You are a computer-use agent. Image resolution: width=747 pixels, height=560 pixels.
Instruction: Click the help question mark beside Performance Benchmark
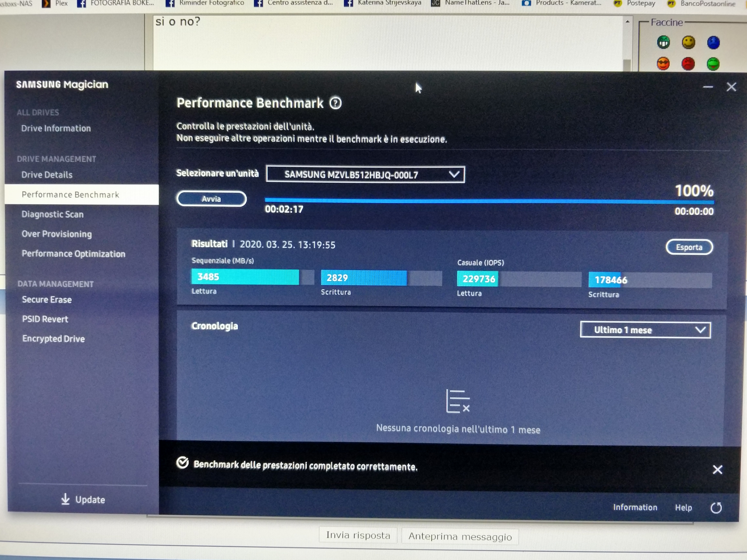point(335,103)
